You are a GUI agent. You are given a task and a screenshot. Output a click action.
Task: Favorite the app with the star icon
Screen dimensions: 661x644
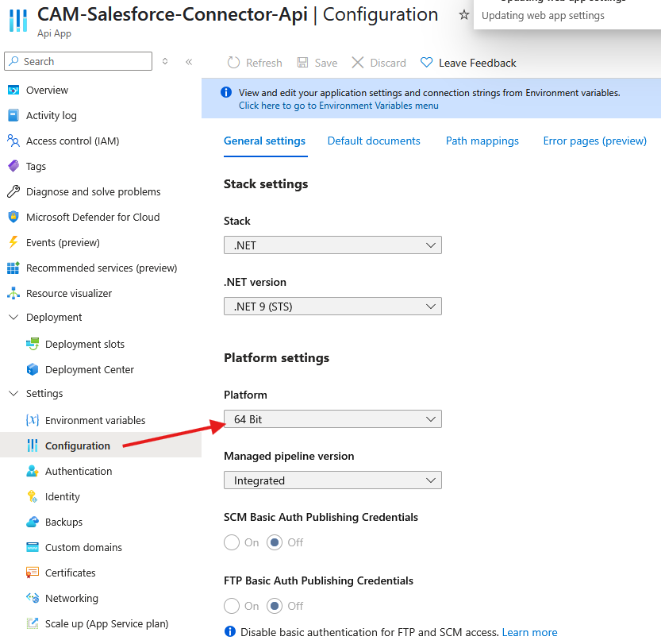pos(464,15)
